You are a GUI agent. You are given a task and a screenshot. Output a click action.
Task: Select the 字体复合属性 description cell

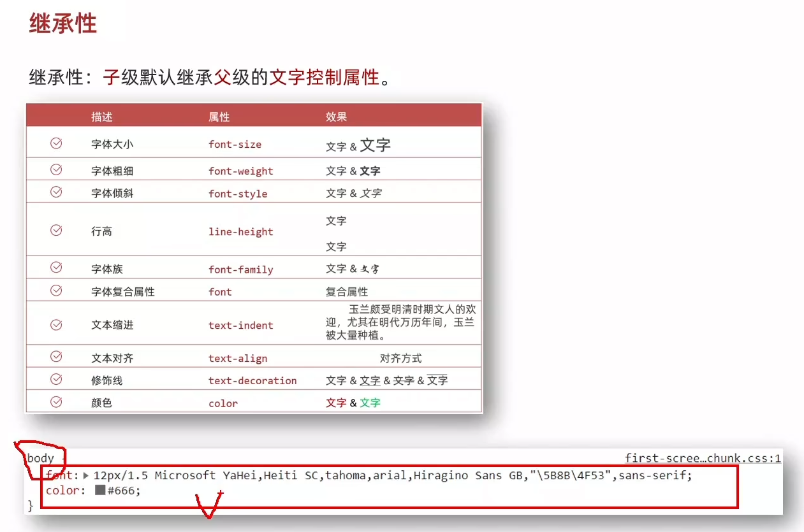(123, 292)
